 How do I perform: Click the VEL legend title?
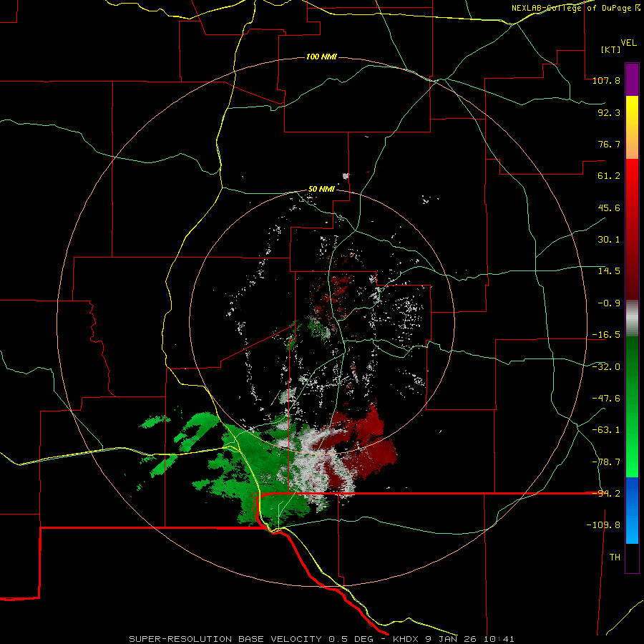pyautogui.click(x=628, y=42)
